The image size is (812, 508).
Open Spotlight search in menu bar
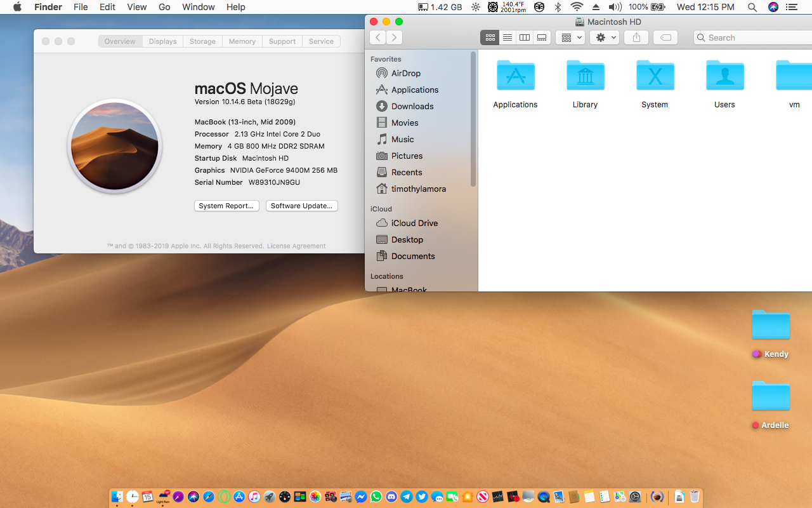752,7
